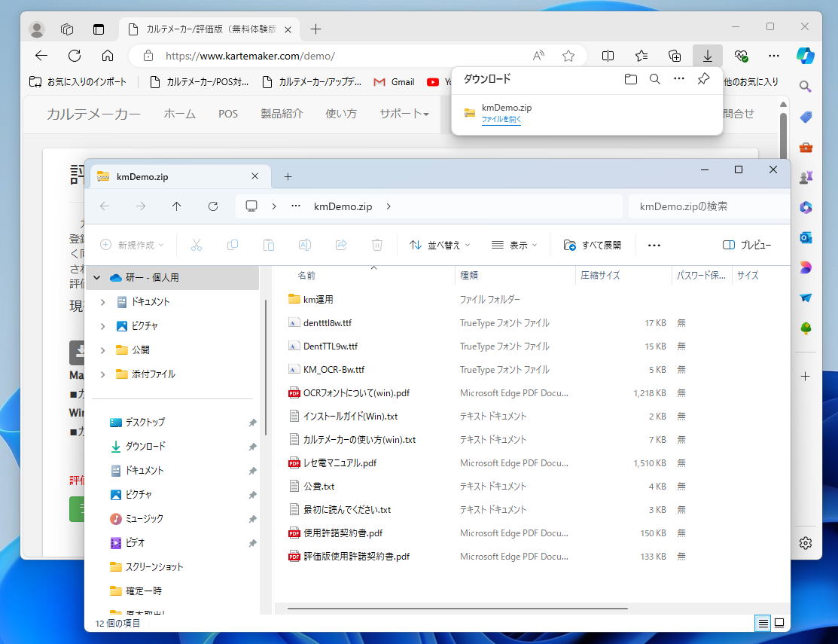This screenshot has height=644, width=838.
Task: Open the Sort (並べ替え) dropdown
Action: pos(440,245)
